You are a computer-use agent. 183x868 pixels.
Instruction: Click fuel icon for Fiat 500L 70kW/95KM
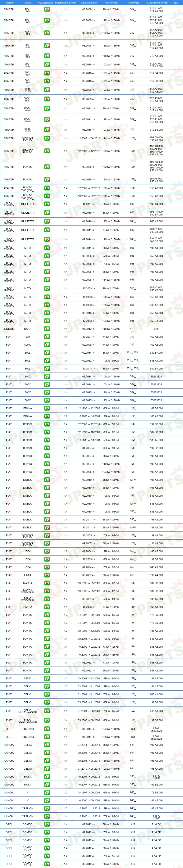pos(47,361)
